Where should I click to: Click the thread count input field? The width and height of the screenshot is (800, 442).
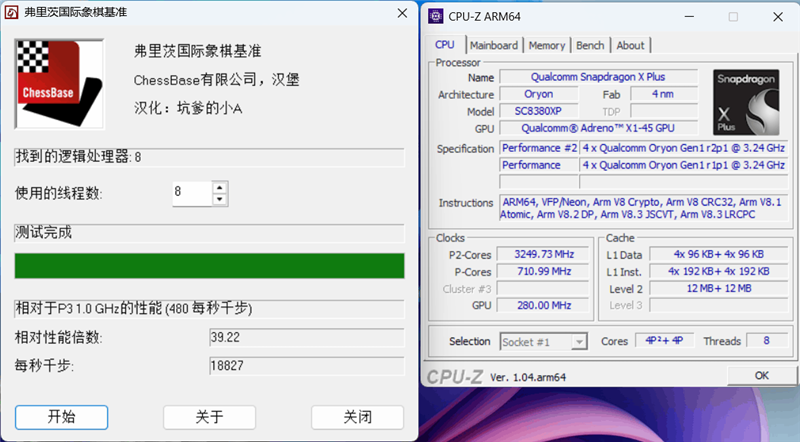(x=192, y=193)
